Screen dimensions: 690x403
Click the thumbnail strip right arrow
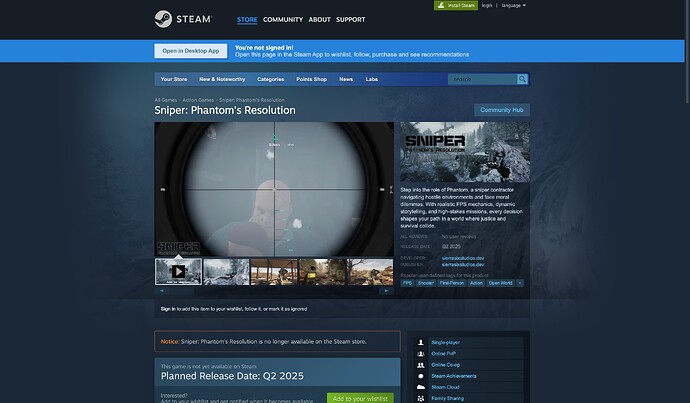coord(386,291)
